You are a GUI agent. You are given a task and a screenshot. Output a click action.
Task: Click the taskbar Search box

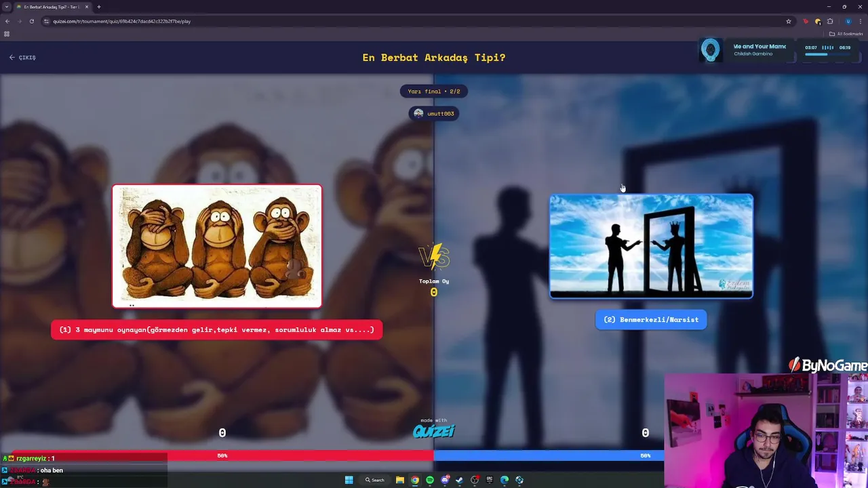pos(375,480)
